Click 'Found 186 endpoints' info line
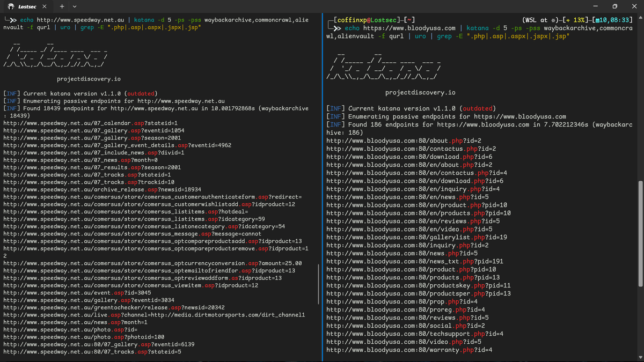This screenshot has height=362, width=644. [479, 128]
